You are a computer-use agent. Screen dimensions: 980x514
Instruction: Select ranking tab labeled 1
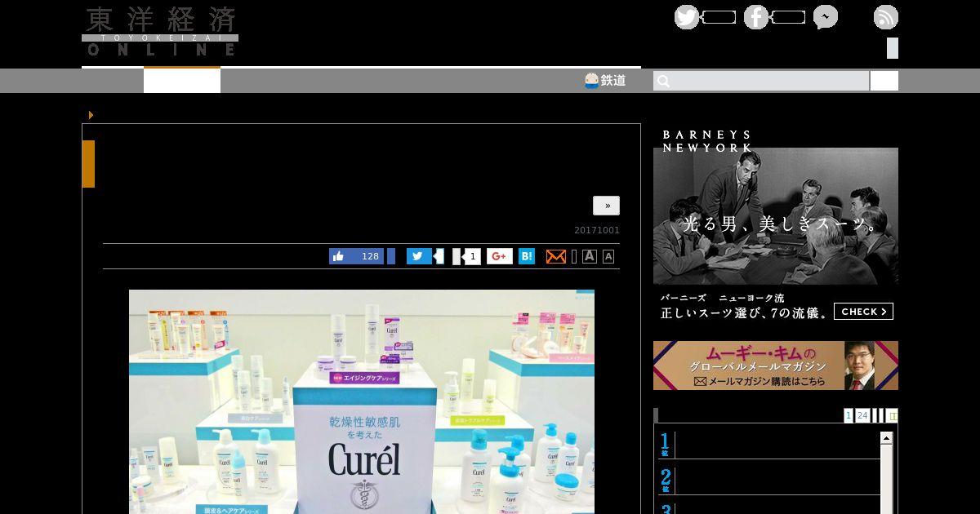point(849,415)
